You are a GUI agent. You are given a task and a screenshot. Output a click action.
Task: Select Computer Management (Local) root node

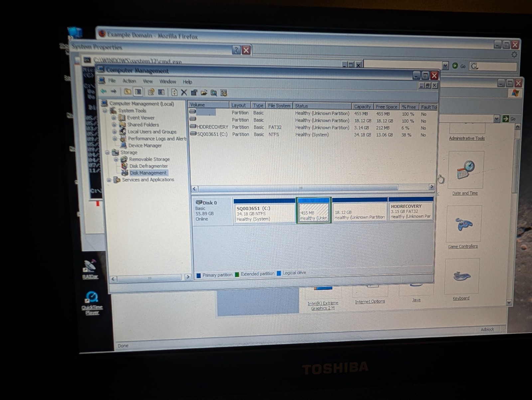[x=142, y=104]
